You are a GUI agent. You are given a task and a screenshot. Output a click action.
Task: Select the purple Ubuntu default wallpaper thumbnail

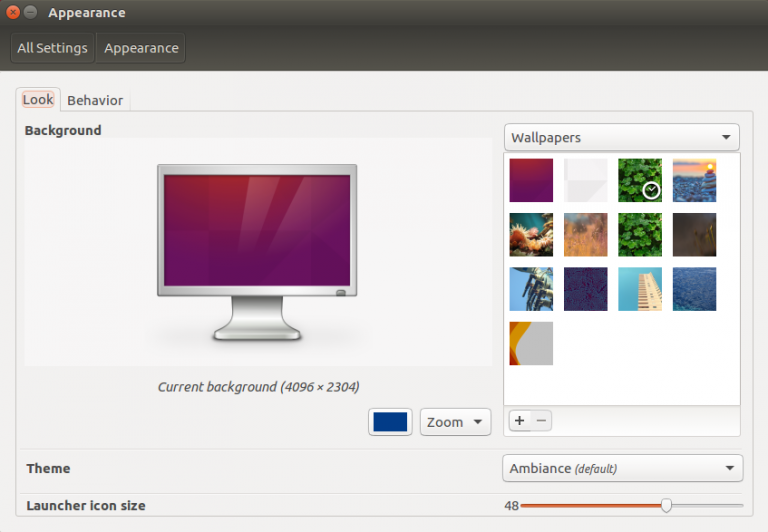coord(531,180)
